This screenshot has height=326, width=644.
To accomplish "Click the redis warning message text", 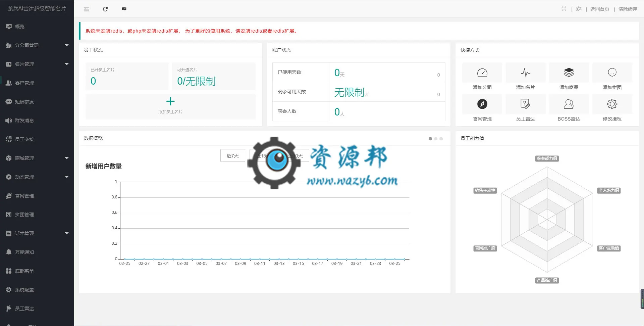I will click(192, 31).
